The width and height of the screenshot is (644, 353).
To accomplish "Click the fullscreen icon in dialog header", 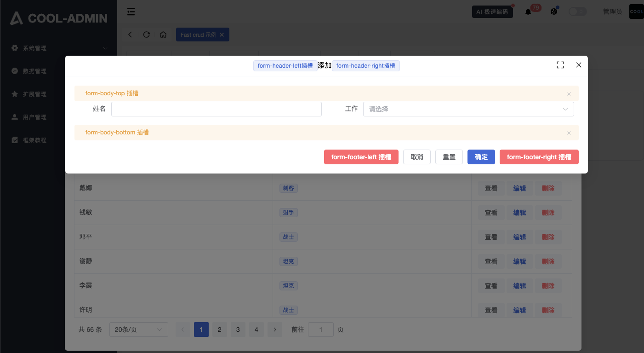I will coord(560,65).
